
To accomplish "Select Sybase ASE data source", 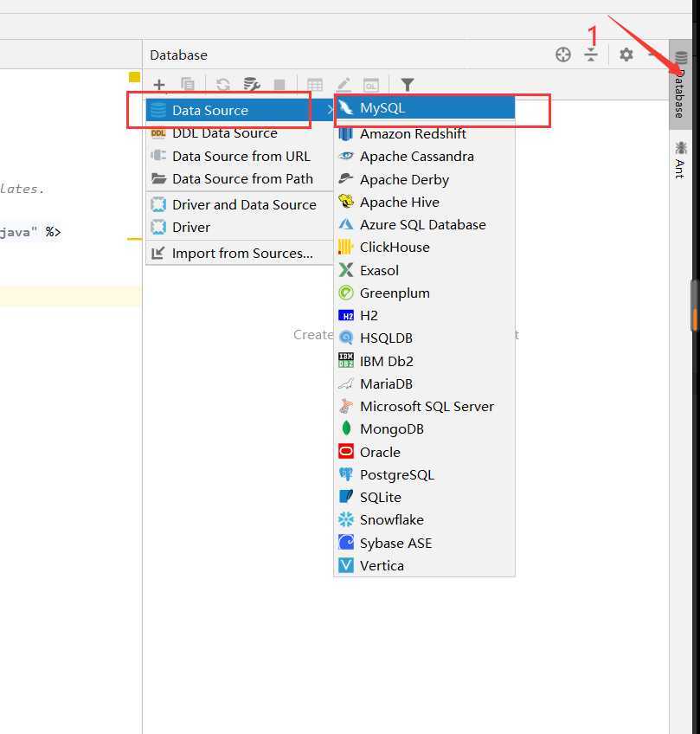I will [424, 543].
